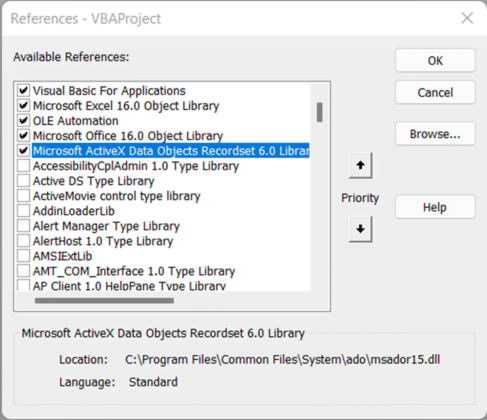Uncheck Visual Basic For Applications reference
This screenshot has height=420, width=487.
click(x=23, y=91)
